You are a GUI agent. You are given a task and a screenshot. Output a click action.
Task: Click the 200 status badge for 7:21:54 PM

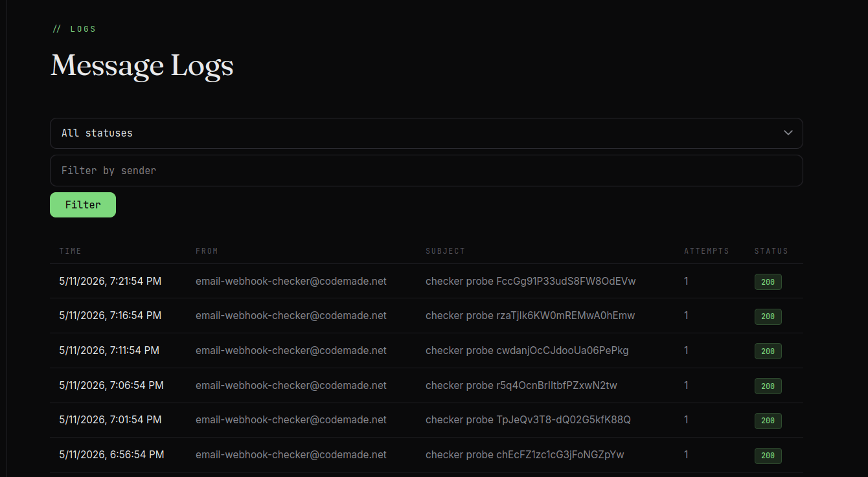tap(768, 282)
